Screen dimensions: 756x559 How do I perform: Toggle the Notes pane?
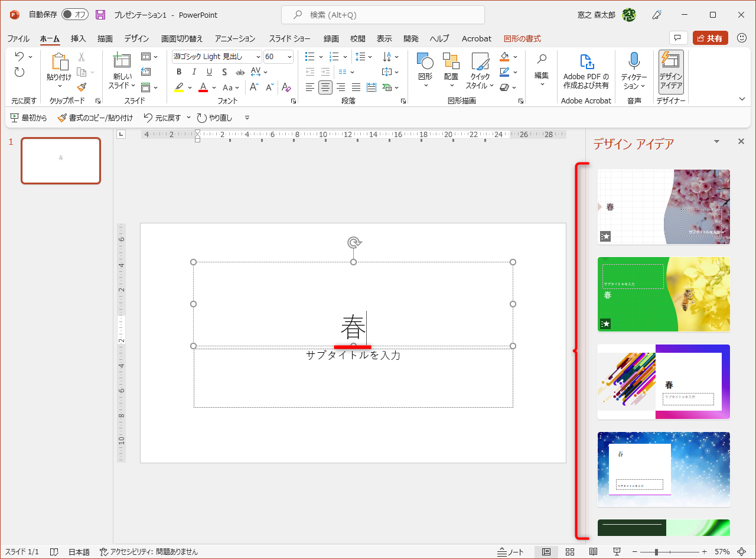[x=510, y=552]
